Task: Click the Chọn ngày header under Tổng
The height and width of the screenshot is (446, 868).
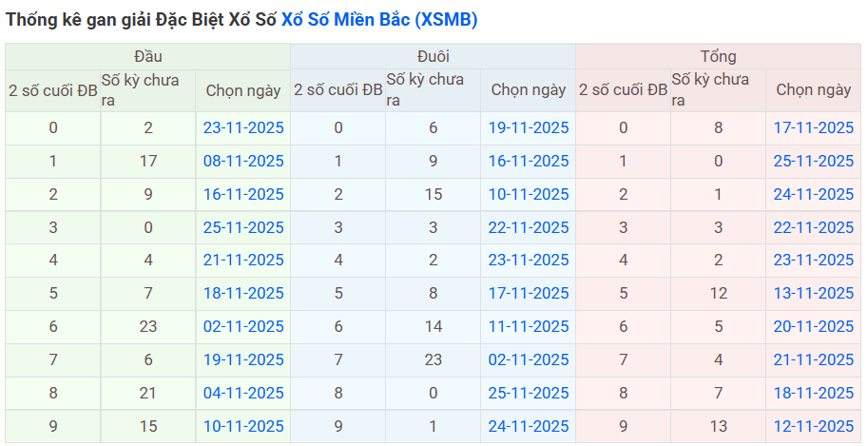Action: click(x=813, y=90)
